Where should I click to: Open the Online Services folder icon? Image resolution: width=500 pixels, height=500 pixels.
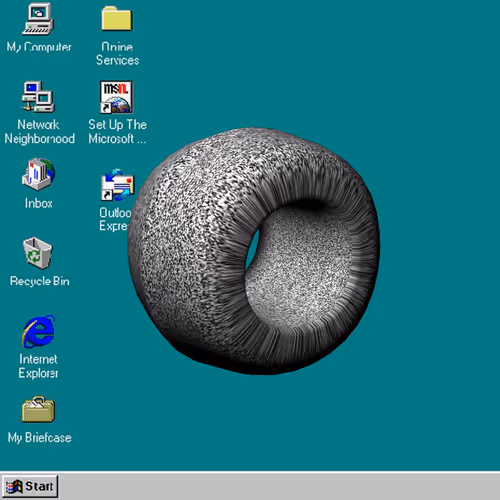click(117, 19)
